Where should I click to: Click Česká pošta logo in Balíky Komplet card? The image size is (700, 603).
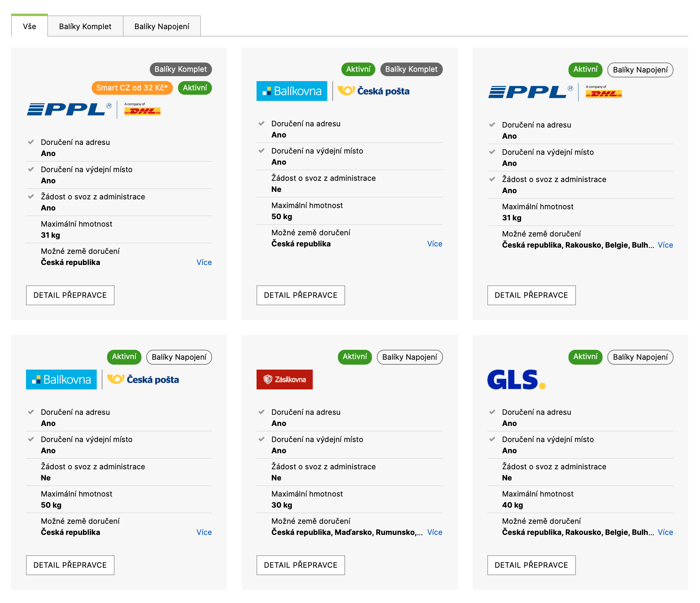point(373,91)
